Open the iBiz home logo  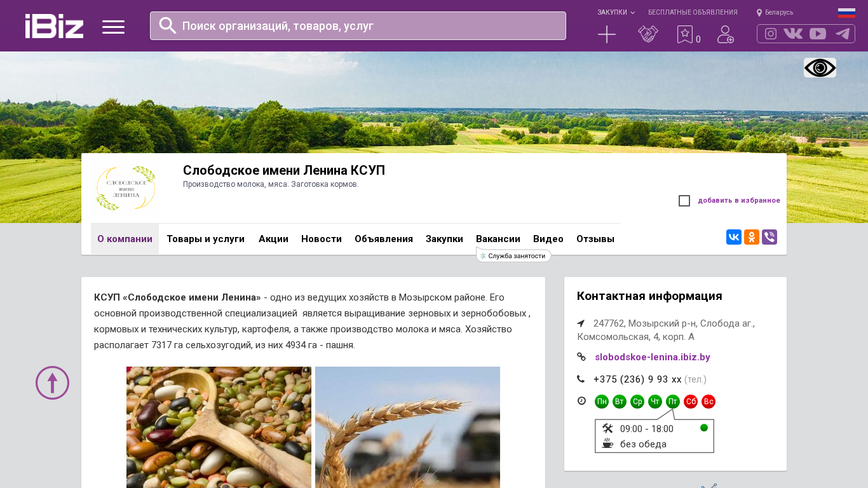point(54,26)
